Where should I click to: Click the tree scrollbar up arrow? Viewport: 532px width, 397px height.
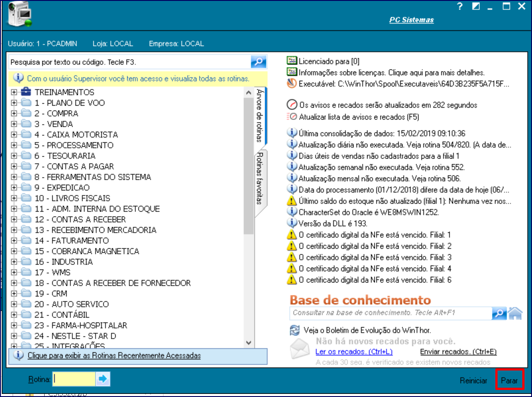248,92
